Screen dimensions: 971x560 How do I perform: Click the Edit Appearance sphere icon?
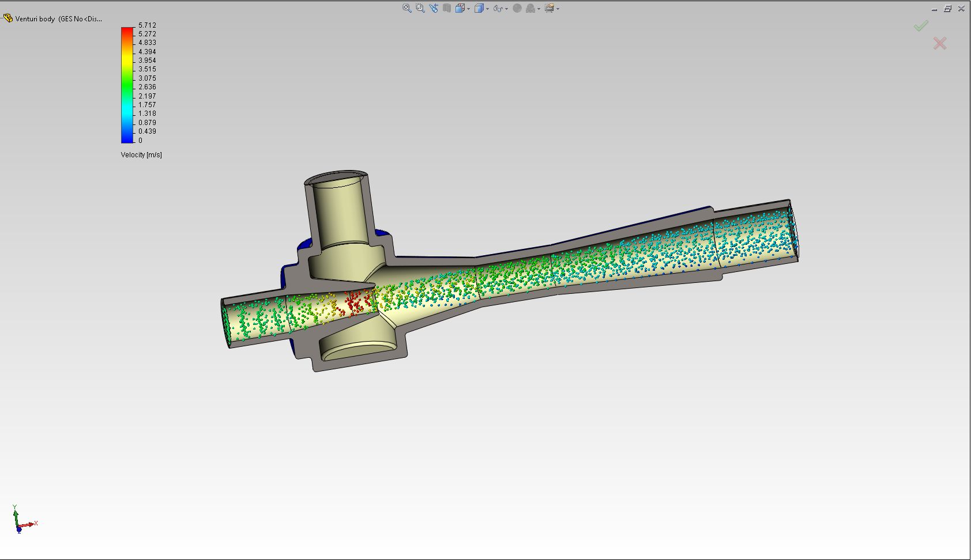(517, 8)
